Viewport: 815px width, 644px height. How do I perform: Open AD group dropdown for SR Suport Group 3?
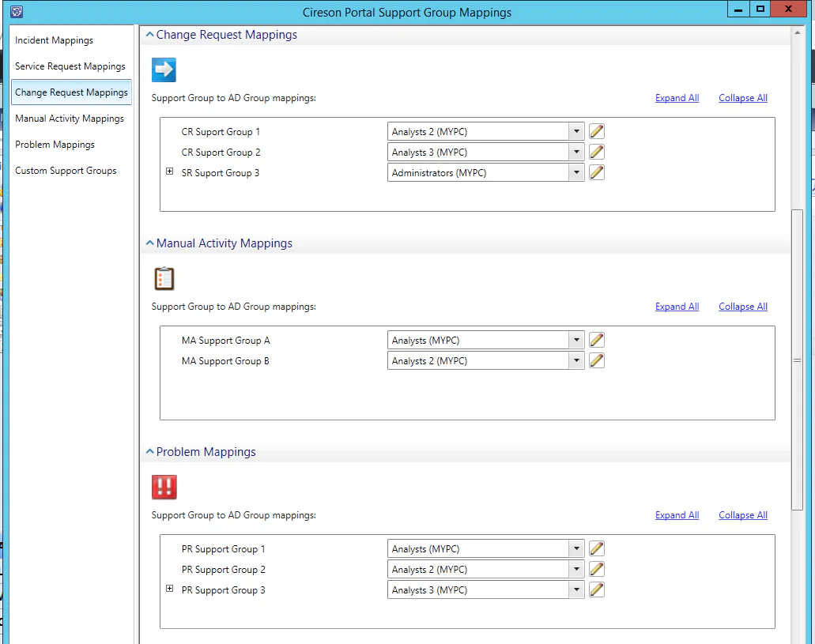[576, 172]
